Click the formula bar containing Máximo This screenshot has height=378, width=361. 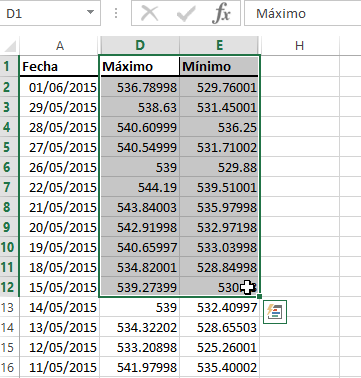click(x=303, y=13)
